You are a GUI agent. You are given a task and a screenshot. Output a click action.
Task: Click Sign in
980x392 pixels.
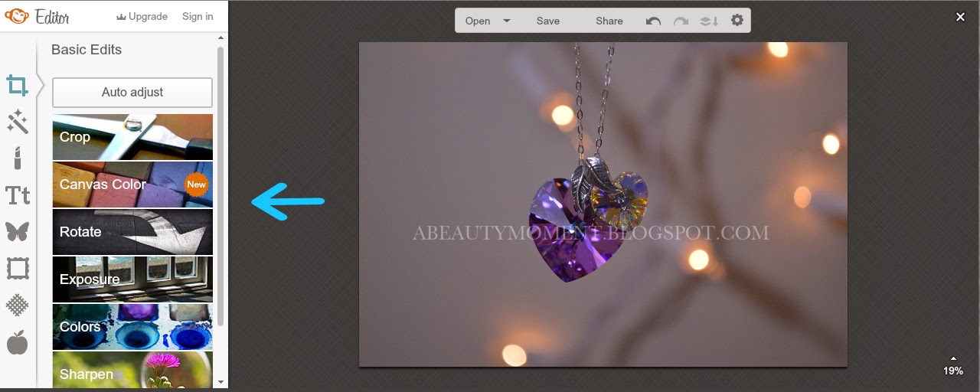(198, 16)
